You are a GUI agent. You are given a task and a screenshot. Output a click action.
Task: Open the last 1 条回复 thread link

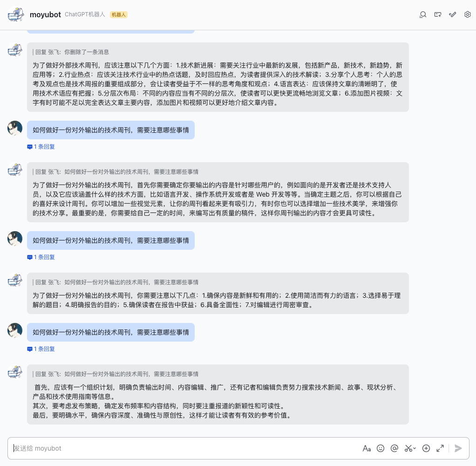coord(41,349)
